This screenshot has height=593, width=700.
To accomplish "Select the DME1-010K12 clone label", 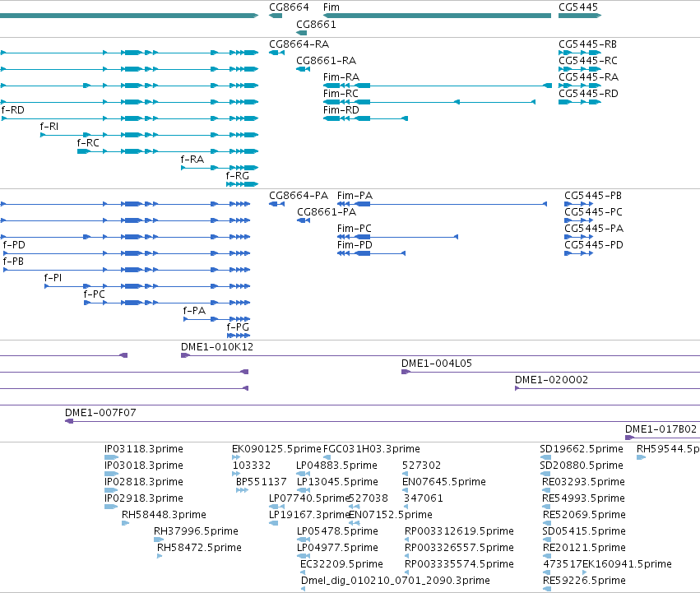I will [217, 347].
